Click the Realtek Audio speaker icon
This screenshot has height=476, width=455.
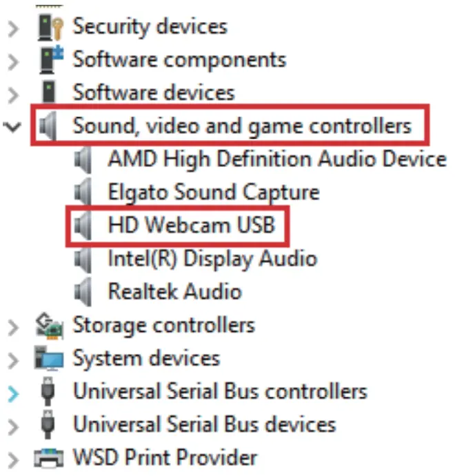(x=84, y=291)
